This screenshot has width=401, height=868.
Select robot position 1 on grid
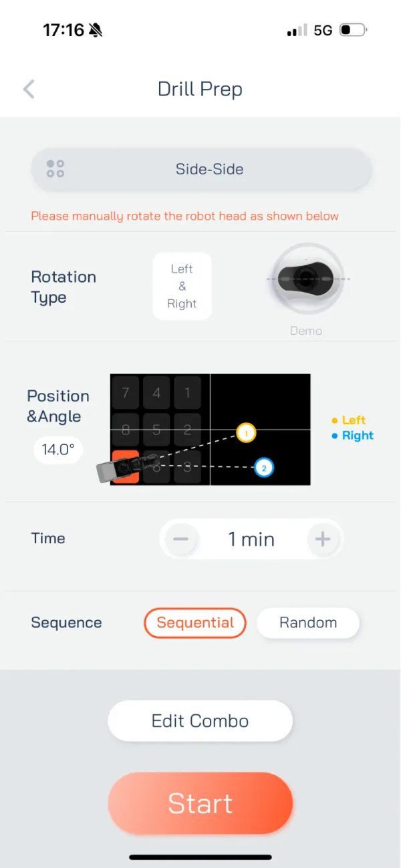[187, 393]
